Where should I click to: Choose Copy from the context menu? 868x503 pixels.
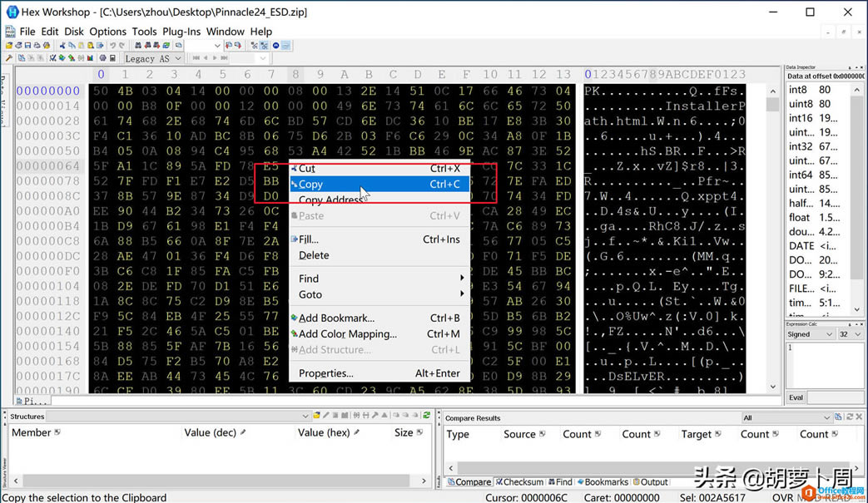(379, 184)
